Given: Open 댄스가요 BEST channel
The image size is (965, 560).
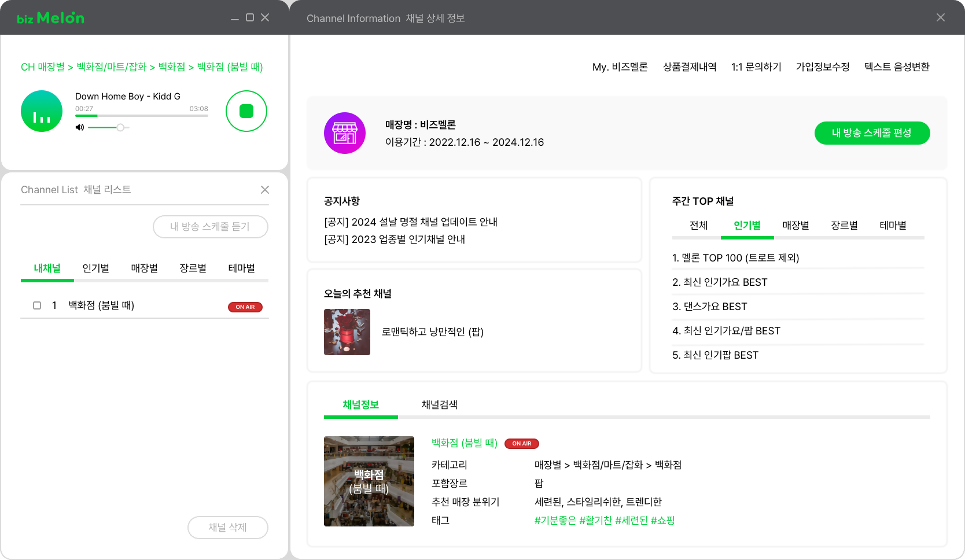Looking at the screenshot, I should (710, 307).
